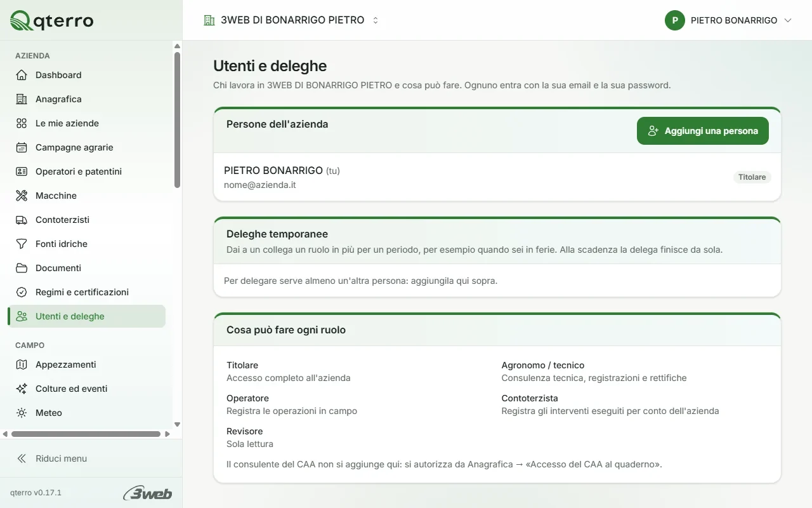Click the Operatori e patentini card icon

click(22, 171)
